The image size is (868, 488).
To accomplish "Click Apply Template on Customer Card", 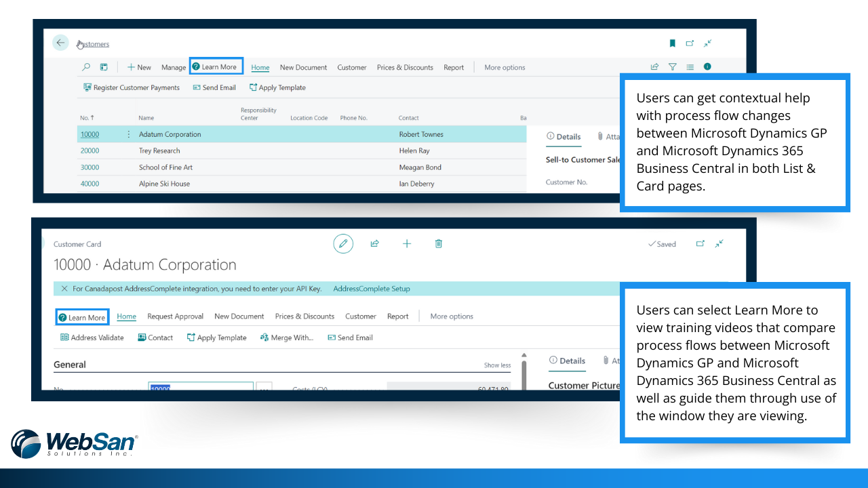I will click(216, 338).
